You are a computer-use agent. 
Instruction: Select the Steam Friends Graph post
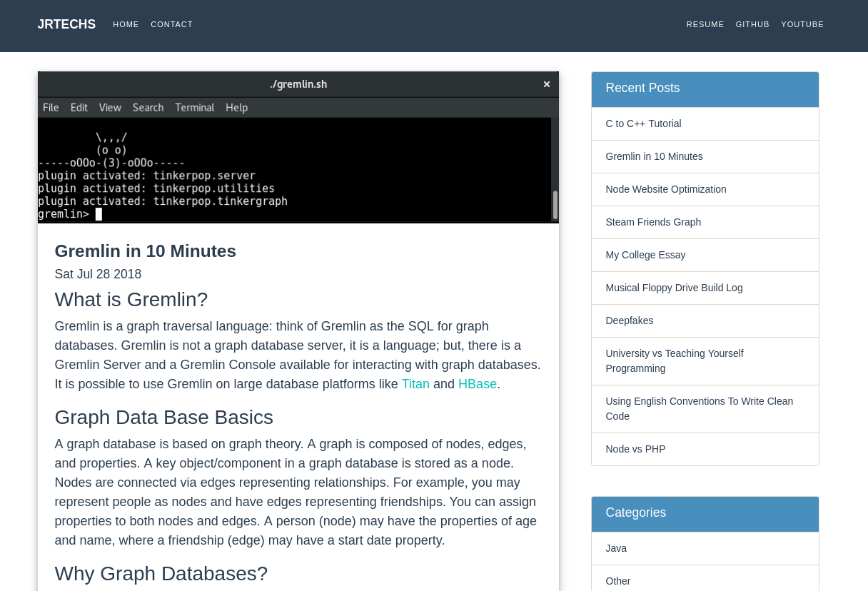click(653, 222)
